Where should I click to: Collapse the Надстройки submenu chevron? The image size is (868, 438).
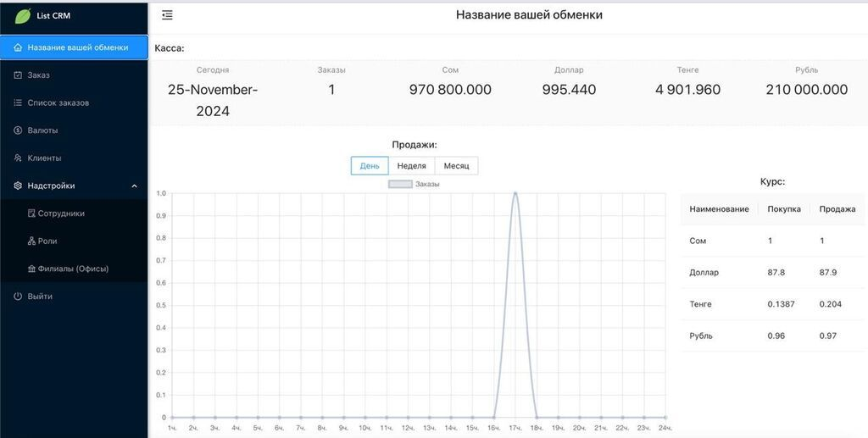134,186
